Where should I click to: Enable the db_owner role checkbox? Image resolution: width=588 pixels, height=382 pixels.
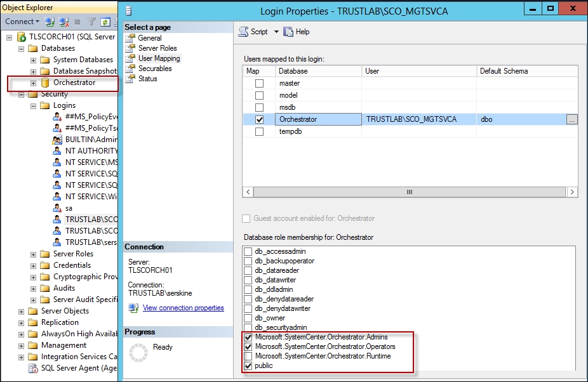[x=248, y=318]
